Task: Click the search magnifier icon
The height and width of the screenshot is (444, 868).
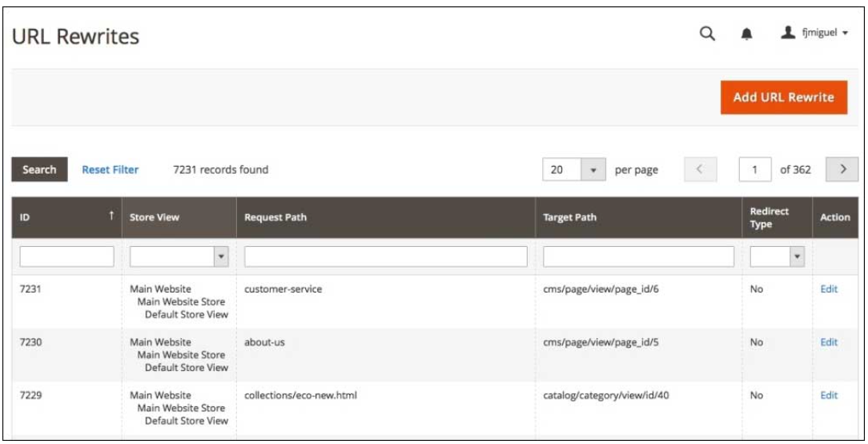Action: 707,34
